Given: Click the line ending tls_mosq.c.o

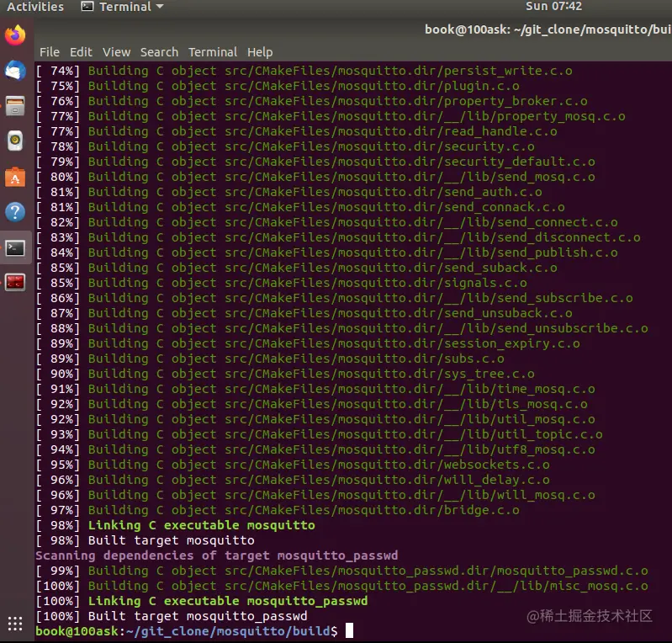Looking at the screenshot, I should pos(311,404).
